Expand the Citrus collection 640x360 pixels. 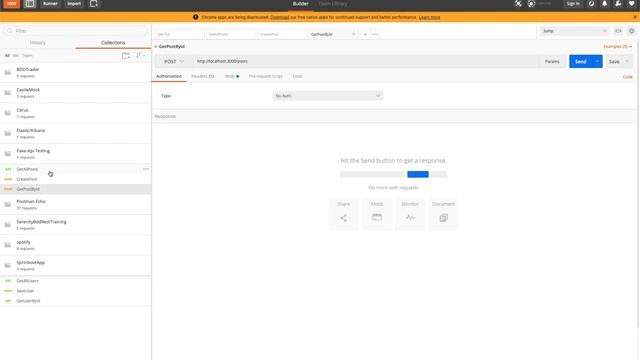(76, 113)
